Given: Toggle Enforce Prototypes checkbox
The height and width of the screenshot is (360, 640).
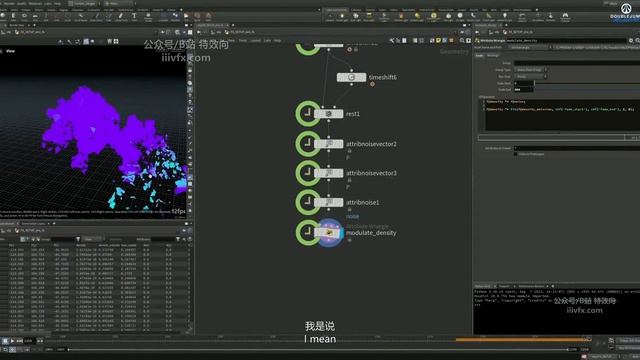Looking at the screenshot, I should pyautogui.click(x=516, y=154).
